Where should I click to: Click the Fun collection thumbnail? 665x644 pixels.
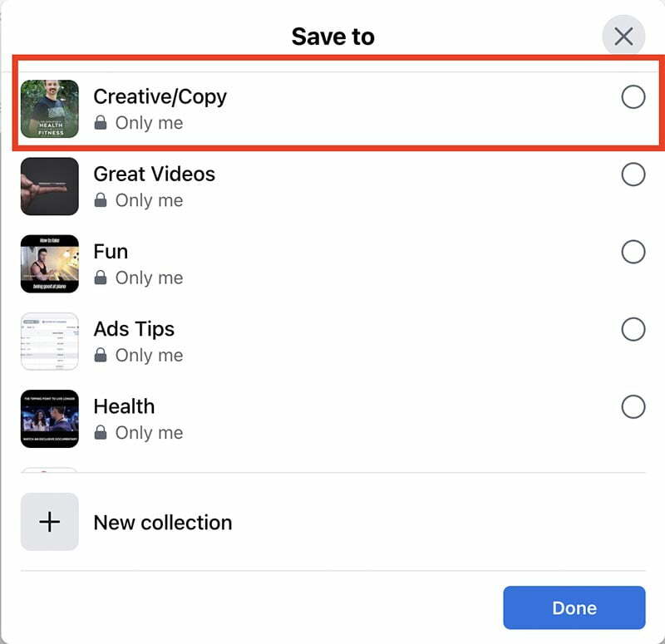click(50, 263)
